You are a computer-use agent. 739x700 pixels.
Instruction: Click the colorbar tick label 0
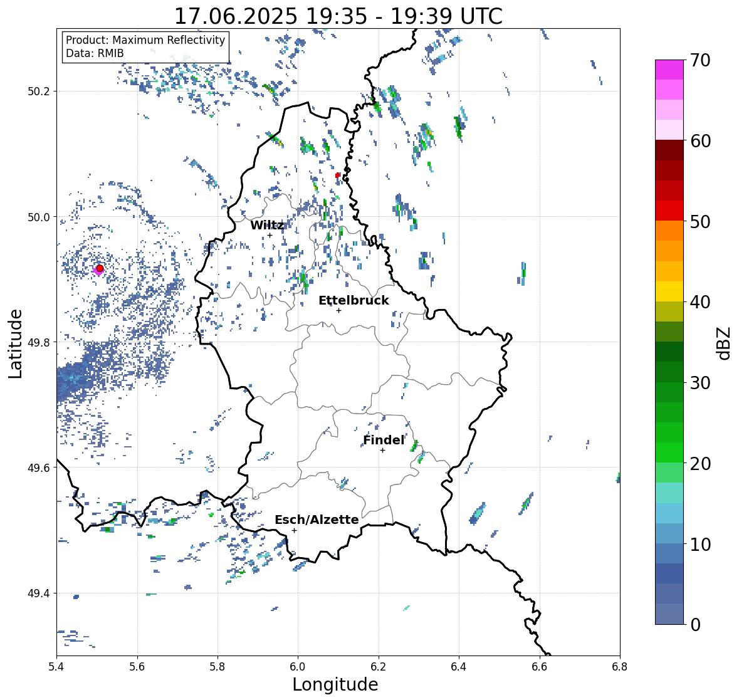(695, 625)
